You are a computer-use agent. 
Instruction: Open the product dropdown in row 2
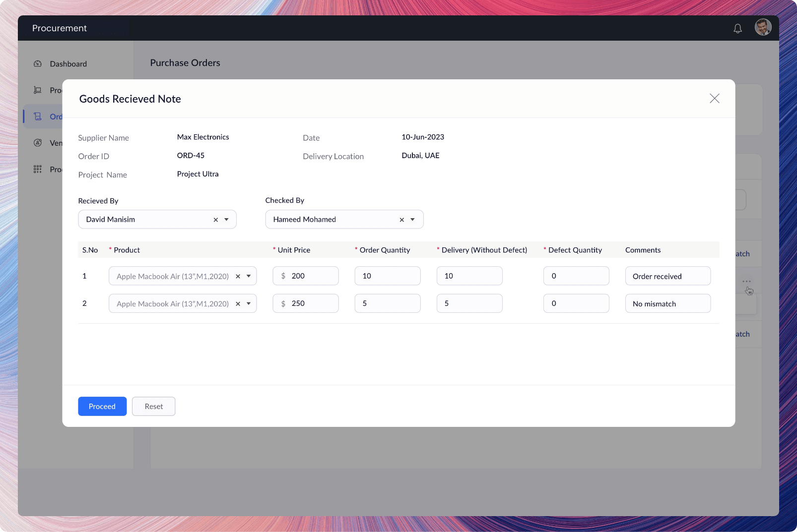249,304
